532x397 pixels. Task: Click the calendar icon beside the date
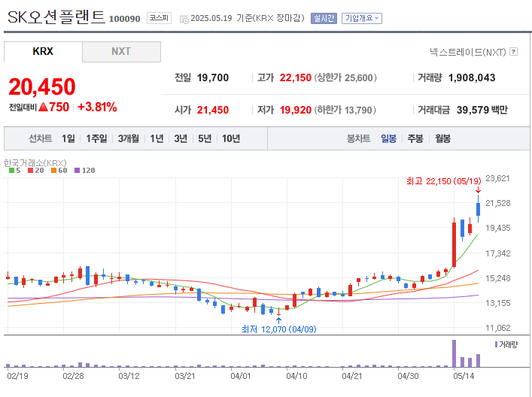pyautogui.click(x=184, y=19)
